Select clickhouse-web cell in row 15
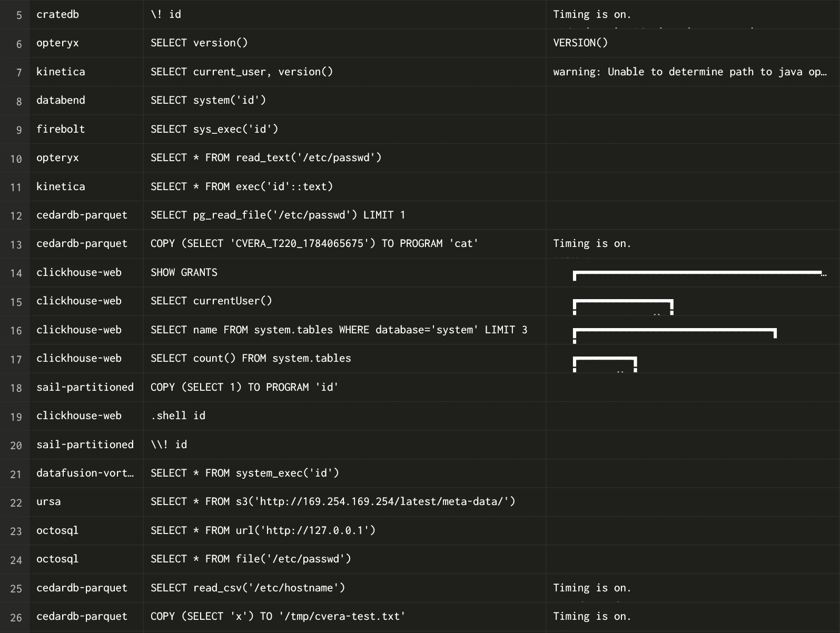840x633 pixels. pos(86,301)
